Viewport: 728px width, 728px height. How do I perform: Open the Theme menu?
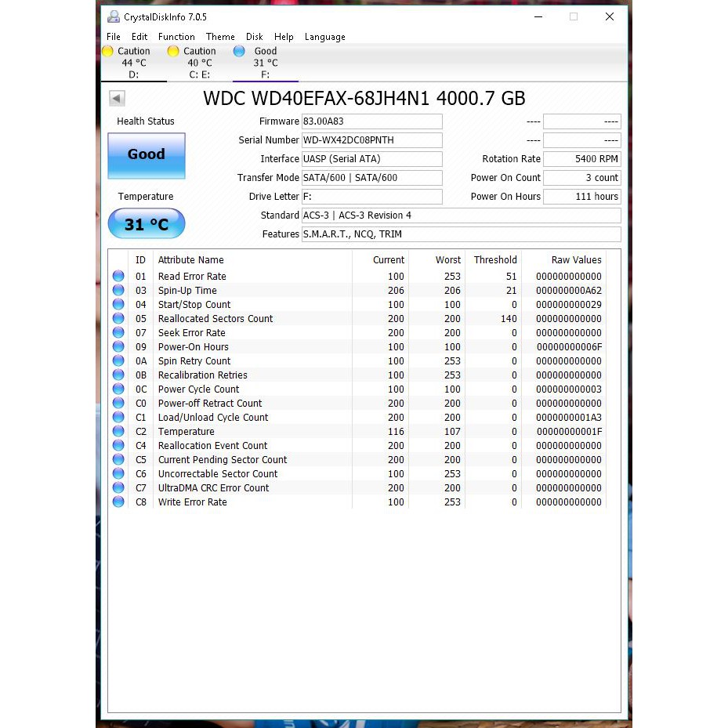click(x=220, y=36)
